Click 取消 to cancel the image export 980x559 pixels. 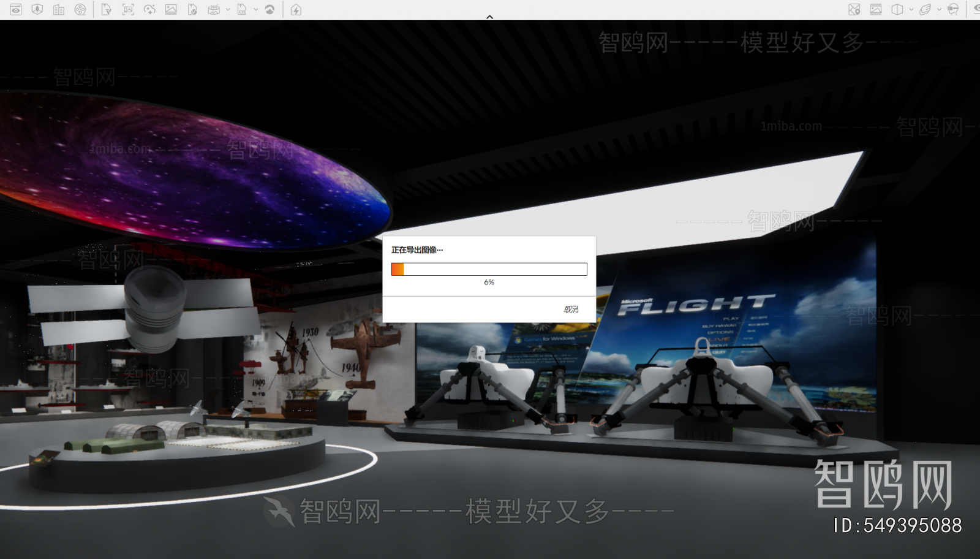coord(571,310)
